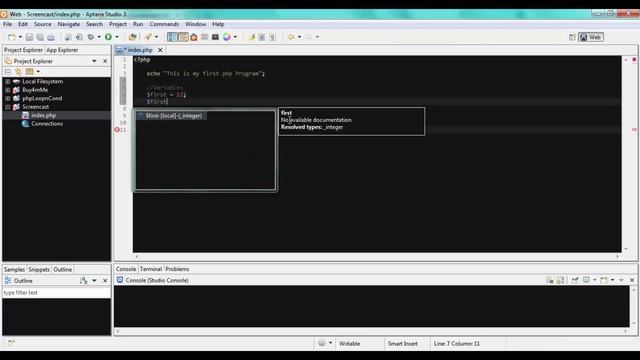Screen dimensions: 640x360
Task: Click the Clear Console icon
Action: click(550, 280)
